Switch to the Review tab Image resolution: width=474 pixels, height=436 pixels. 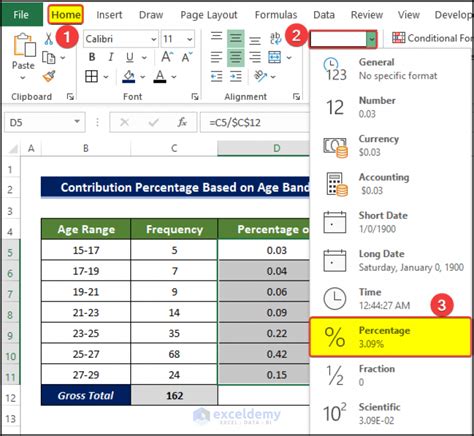point(367,15)
